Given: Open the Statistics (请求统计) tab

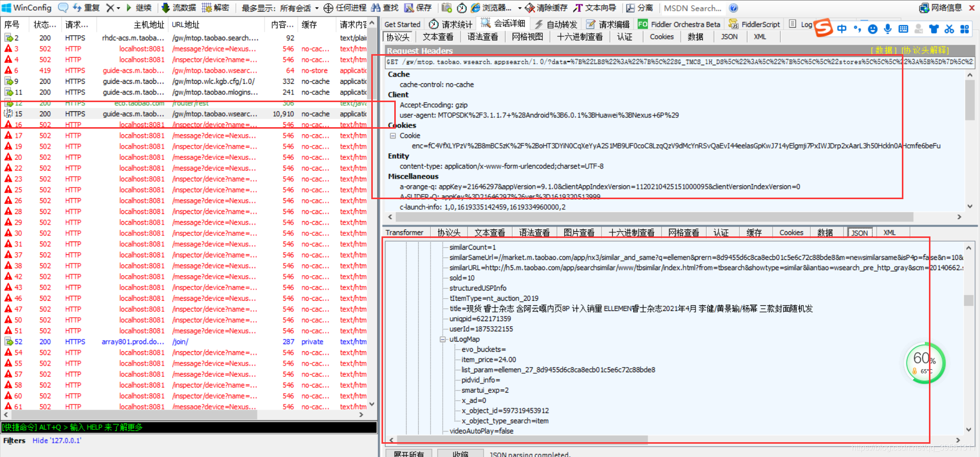Looking at the screenshot, I should (451, 24).
